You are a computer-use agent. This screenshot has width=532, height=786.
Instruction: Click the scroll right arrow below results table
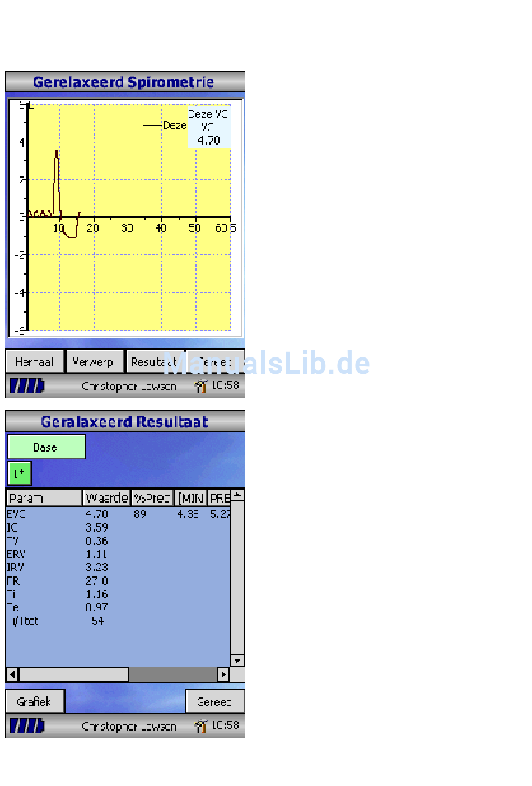click(x=223, y=675)
